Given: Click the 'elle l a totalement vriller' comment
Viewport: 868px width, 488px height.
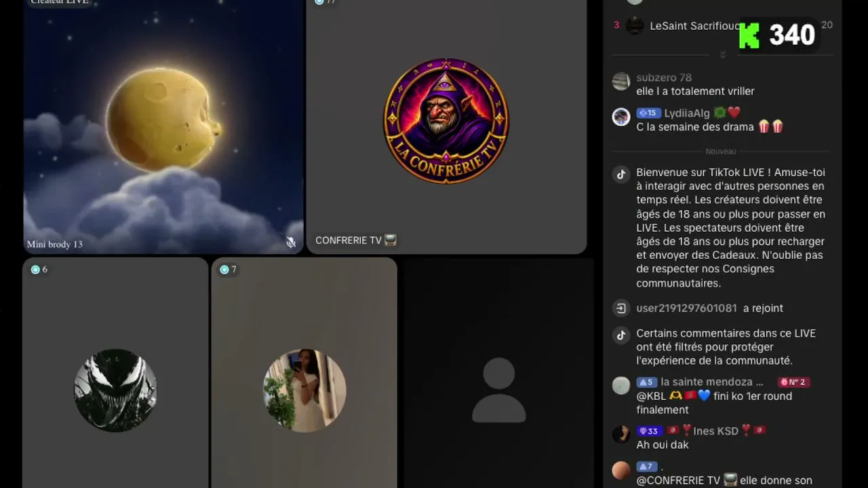Looking at the screenshot, I should point(695,91).
